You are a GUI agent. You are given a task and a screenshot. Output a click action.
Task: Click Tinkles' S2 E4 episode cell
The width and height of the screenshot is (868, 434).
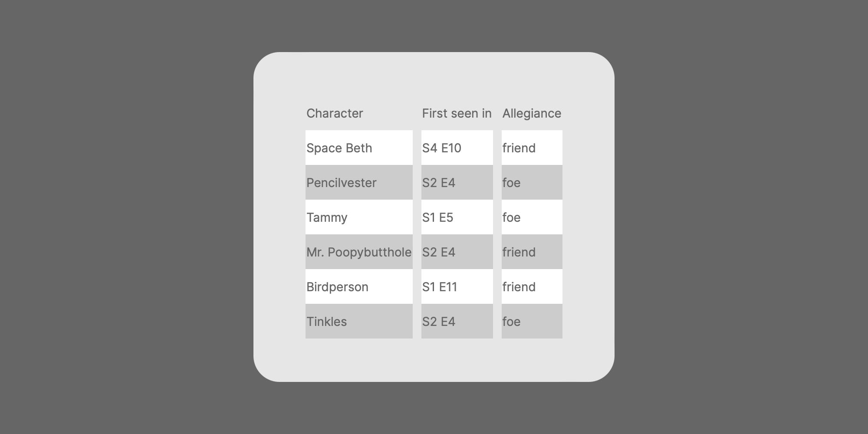pyautogui.click(x=457, y=321)
